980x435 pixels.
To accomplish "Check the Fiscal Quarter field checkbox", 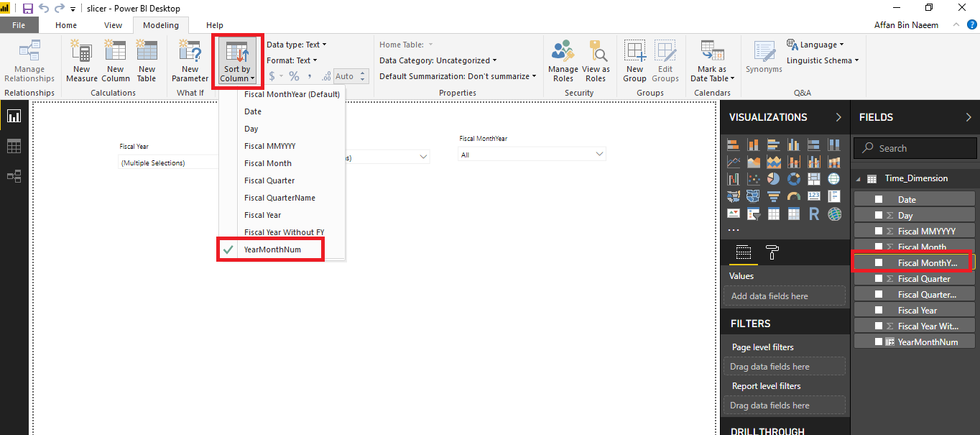I will click(x=878, y=279).
